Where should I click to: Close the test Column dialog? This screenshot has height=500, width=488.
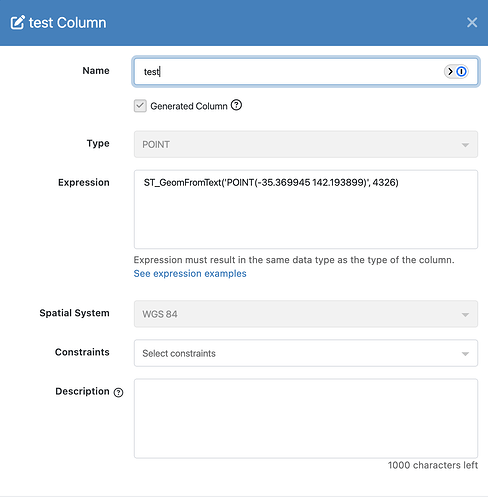(x=472, y=23)
